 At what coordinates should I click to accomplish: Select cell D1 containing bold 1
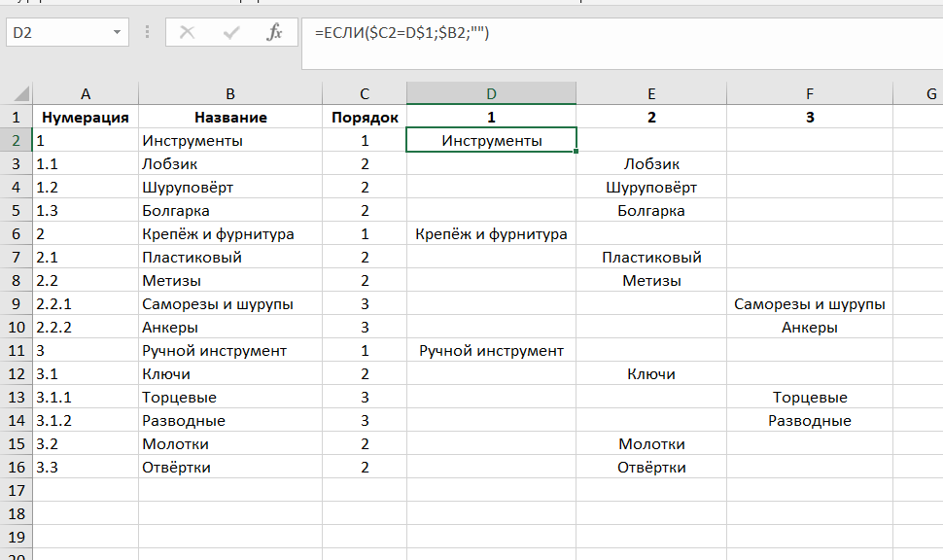491,118
